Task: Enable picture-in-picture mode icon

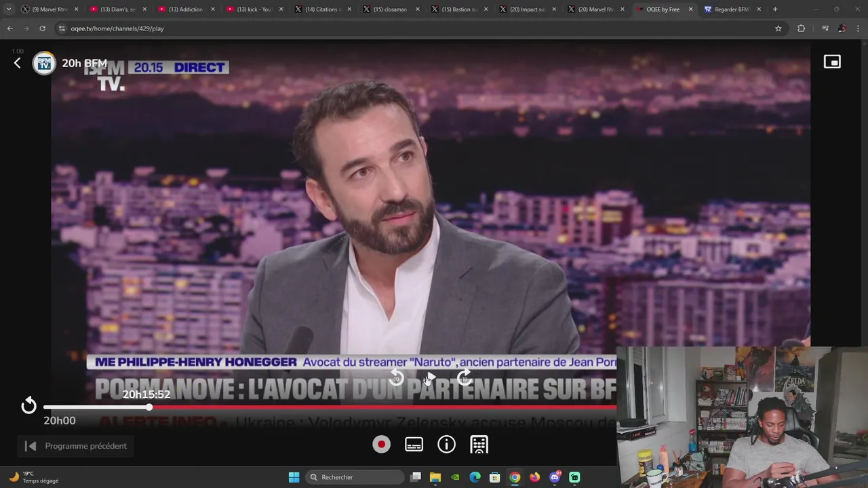Action: (x=832, y=62)
